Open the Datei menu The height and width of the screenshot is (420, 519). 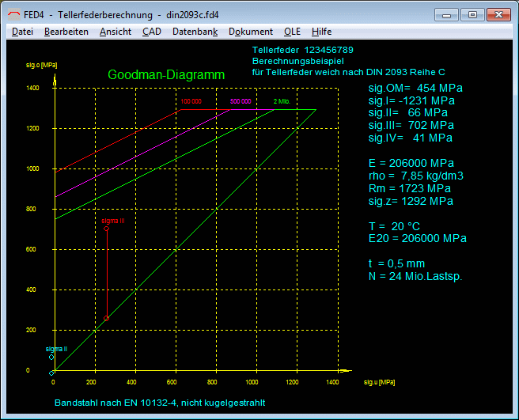point(23,32)
